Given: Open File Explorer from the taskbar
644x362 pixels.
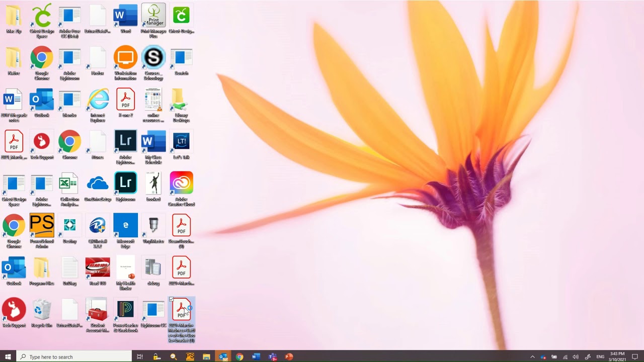Looking at the screenshot, I should (x=206, y=356).
